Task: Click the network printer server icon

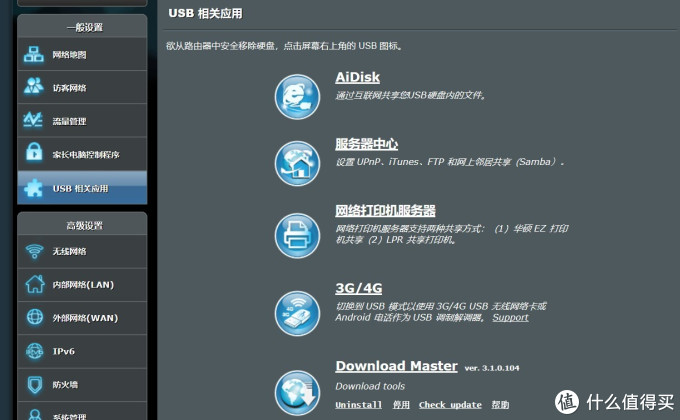Action: click(297, 236)
